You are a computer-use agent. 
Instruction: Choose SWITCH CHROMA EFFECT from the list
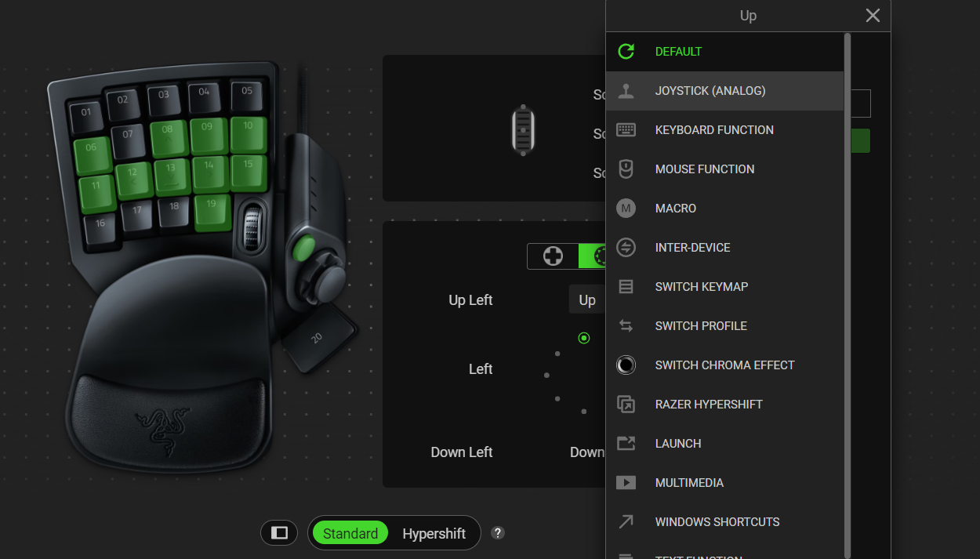point(725,365)
